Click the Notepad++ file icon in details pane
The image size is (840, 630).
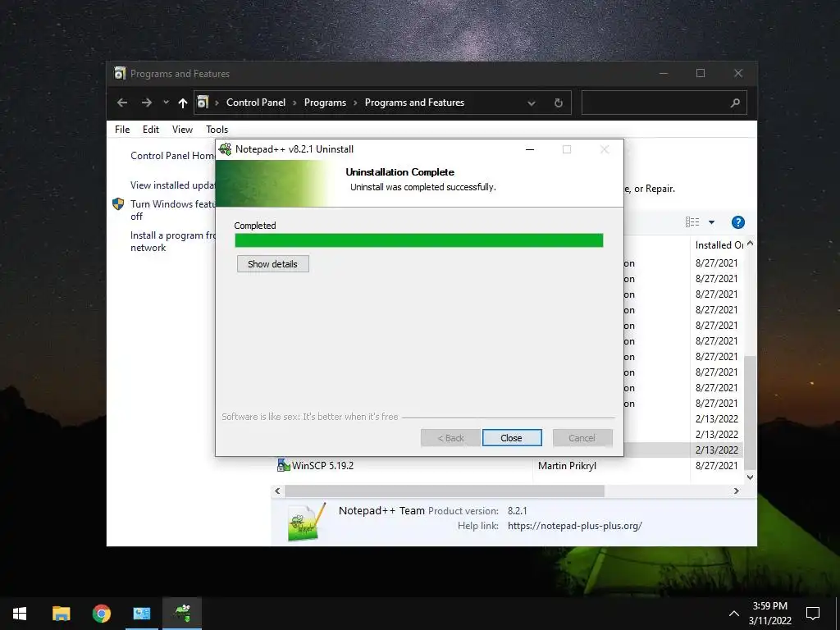coord(306,521)
